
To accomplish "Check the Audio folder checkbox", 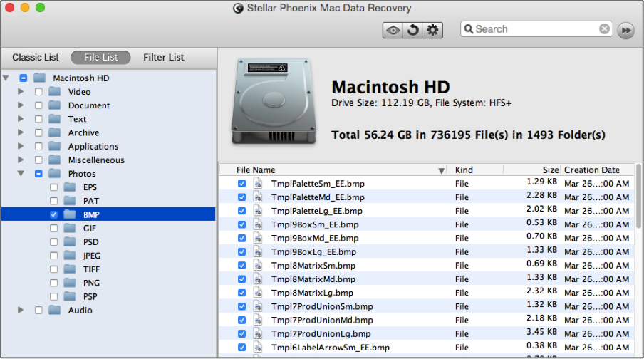I will click(x=38, y=310).
